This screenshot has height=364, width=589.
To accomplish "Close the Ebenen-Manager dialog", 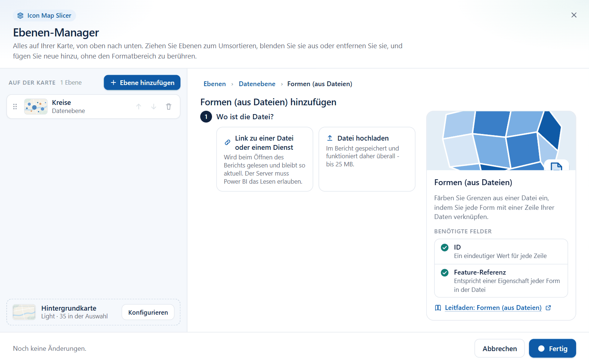I will 574,15.
